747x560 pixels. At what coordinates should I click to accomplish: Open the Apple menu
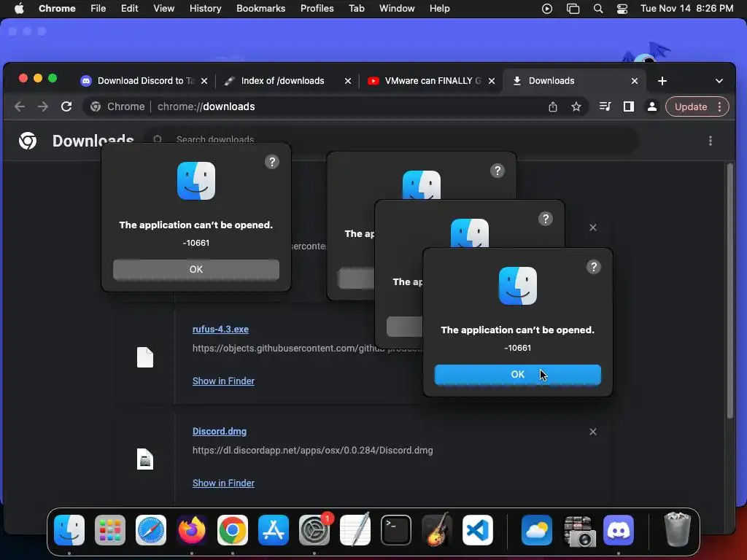click(x=19, y=9)
